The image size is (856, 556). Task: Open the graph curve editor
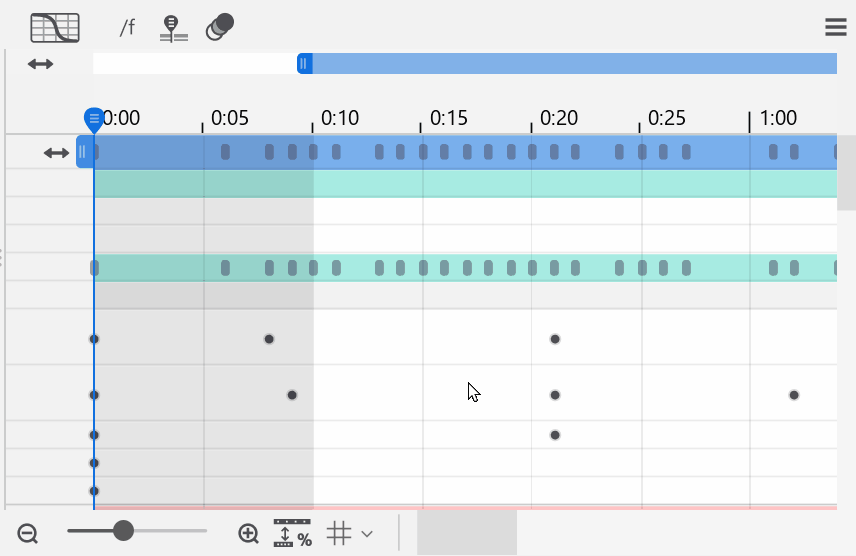click(54, 27)
